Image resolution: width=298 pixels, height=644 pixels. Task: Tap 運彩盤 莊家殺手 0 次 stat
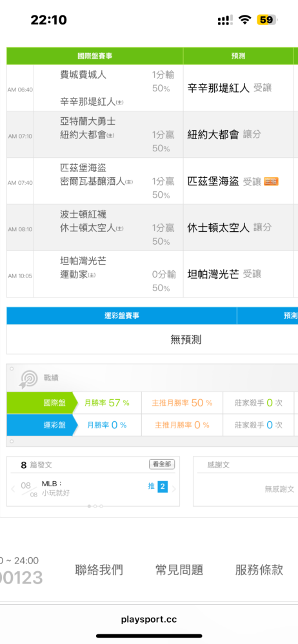(259, 425)
